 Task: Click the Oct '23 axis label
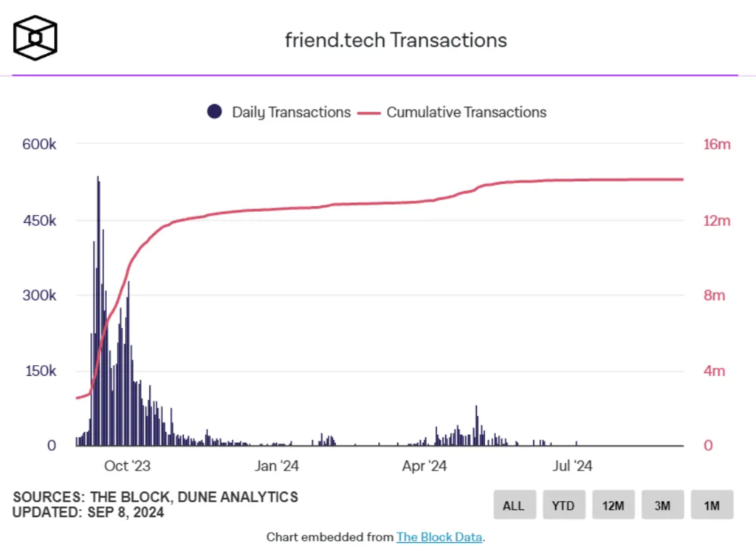[127, 465]
